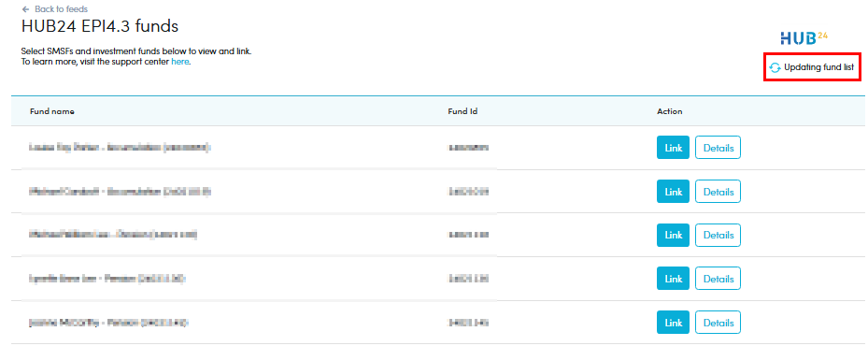Viewport: 868px width, 346px height.
Task: Click the back arrow icon beside Back to feeds
Action: 25,9
